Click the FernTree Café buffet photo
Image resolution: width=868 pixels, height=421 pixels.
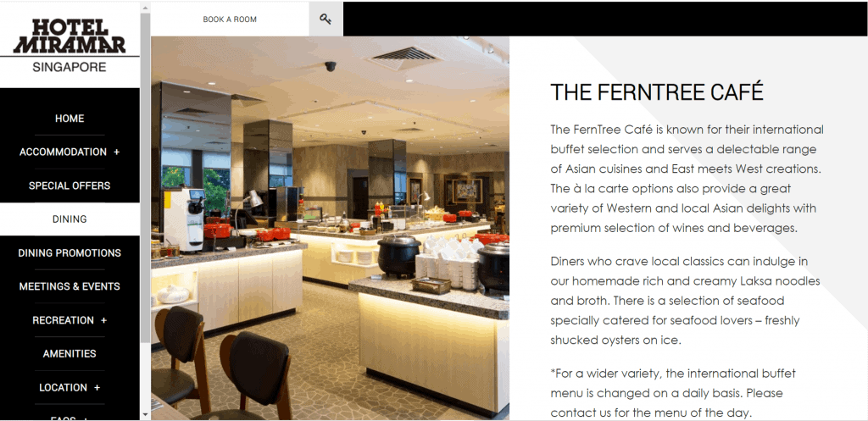click(330, 228)
